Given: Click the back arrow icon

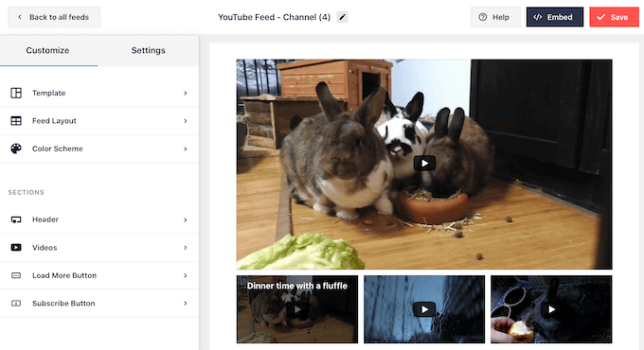Looking at the screenshot, I should point(20,17).
